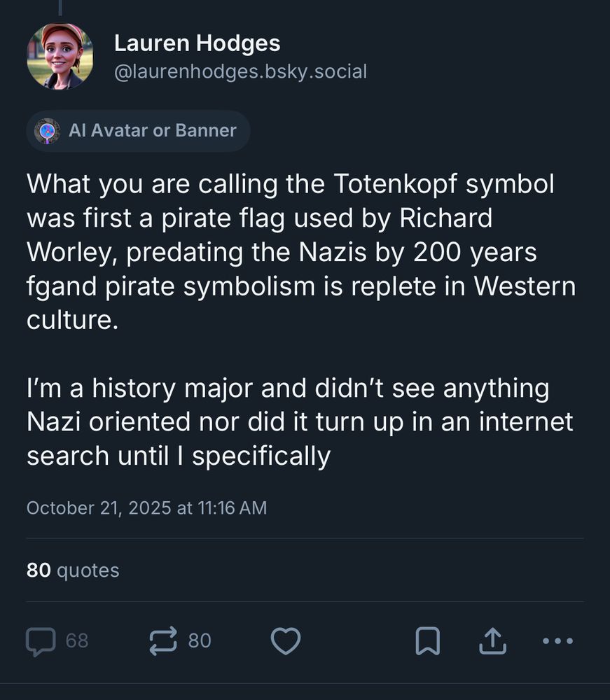The width and height of the screenshot is (610, 700).
Task: Open profile via the 'Lauren Hodges' name
Action: pyautogui.click(x=197, y=43)
